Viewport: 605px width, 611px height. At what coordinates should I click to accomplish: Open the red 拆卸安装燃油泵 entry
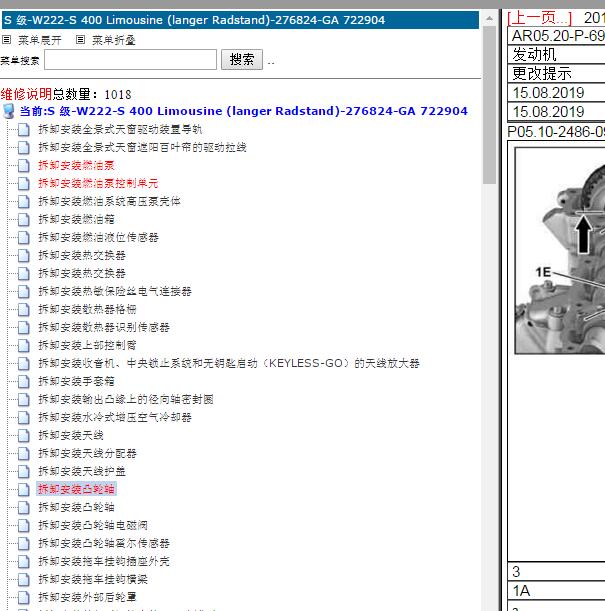point(76,165)
